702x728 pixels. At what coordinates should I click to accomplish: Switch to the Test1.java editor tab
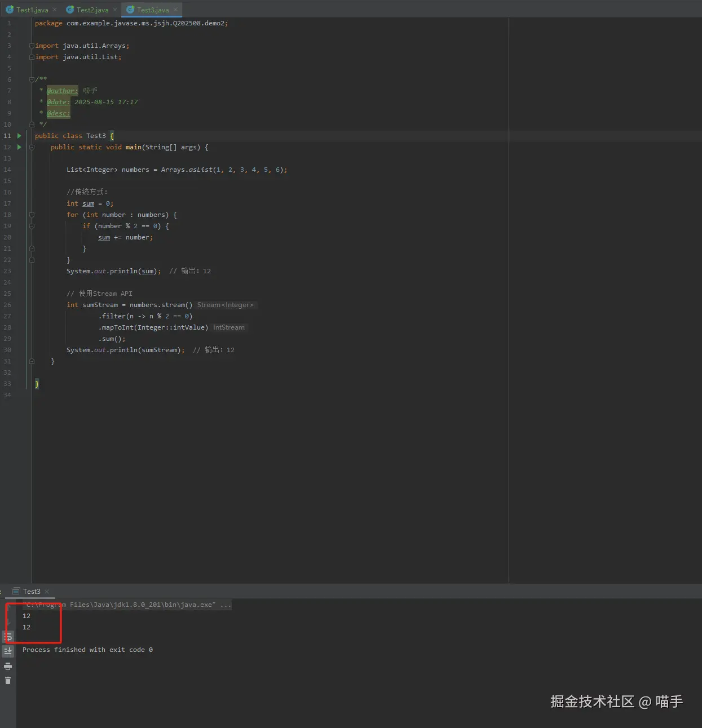click(32, 10)
